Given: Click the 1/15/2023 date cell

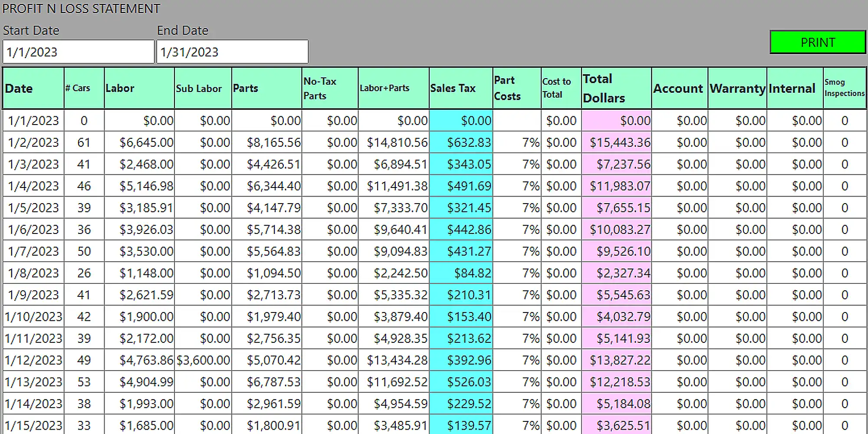Looking at the screenshot, I should click(33, 425).
